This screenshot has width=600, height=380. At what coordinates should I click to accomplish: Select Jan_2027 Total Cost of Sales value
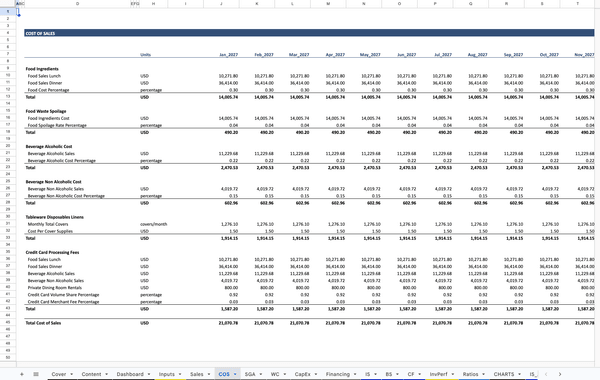click(x=228, y=323)
